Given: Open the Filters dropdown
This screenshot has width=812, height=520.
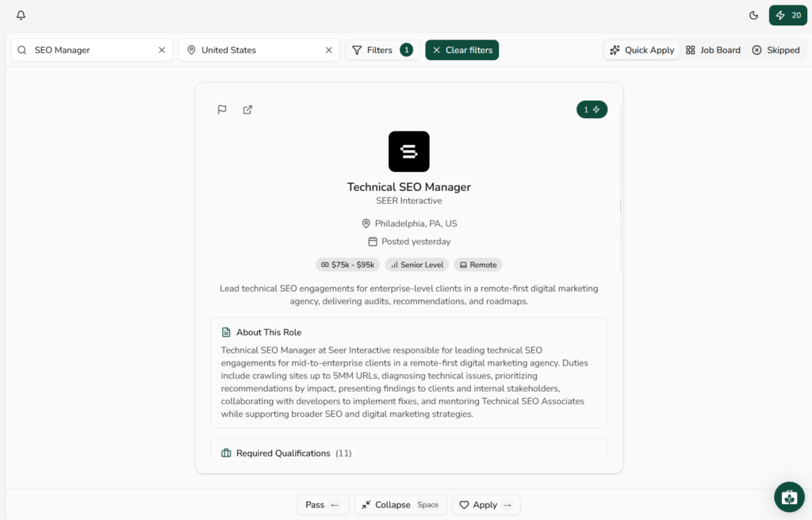Looking at the screenshot, I should 381,50.
